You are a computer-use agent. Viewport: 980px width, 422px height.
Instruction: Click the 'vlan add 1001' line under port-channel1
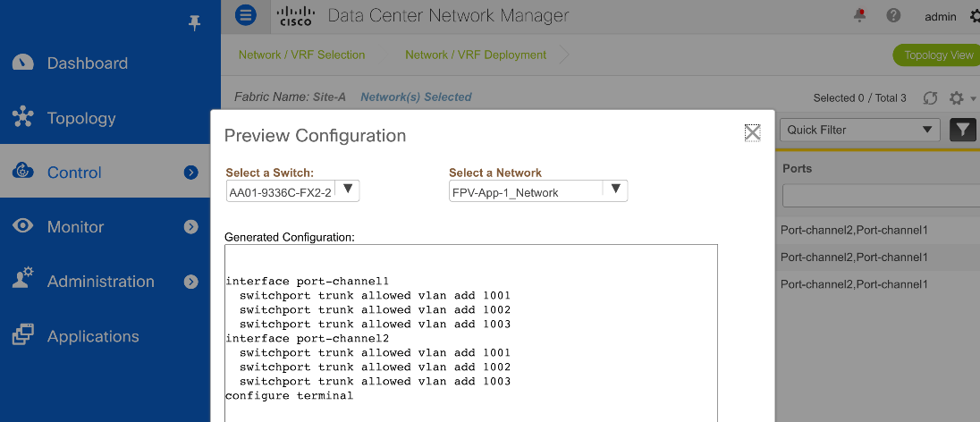375,296
